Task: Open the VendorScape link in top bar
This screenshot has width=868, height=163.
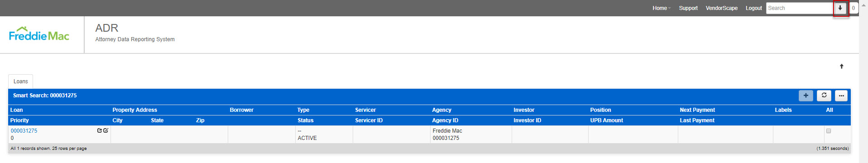Action: point(721,8)
